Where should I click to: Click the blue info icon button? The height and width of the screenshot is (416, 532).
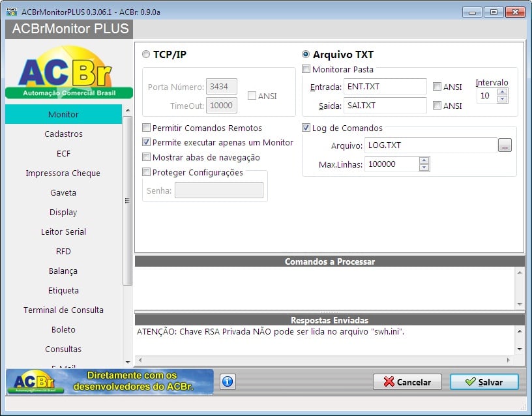[x=228, y=381]
